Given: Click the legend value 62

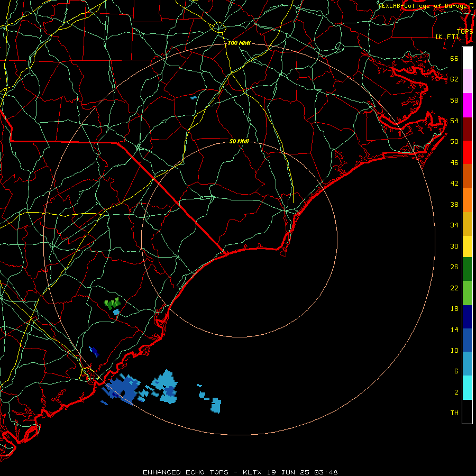Looking at the screenshot, I should 454,79.
